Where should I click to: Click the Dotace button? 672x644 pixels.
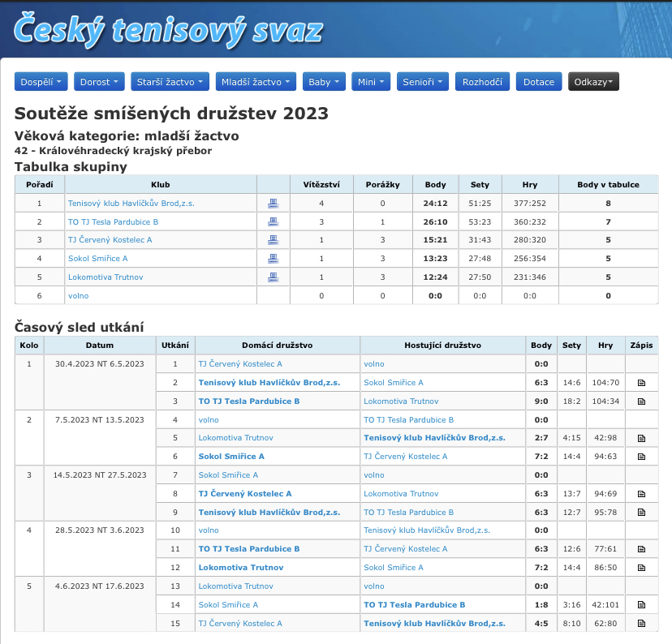[x=539, y=82]
